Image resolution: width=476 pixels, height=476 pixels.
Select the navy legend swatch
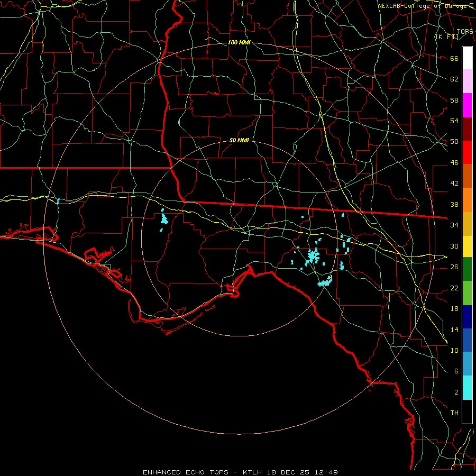click(x=467, y=317)
